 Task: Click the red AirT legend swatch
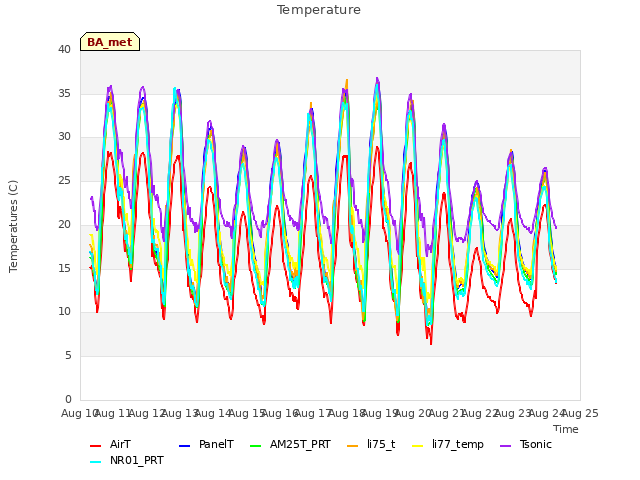[x=96, y=446]
